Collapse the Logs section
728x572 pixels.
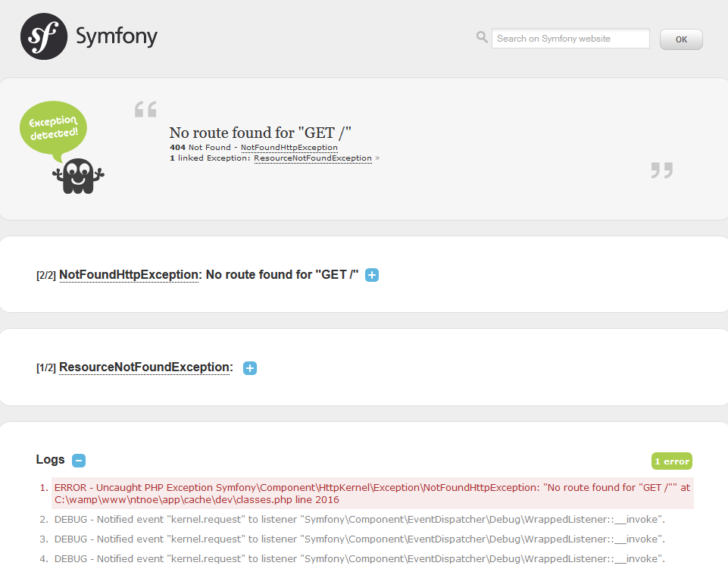tap(79, 461)
